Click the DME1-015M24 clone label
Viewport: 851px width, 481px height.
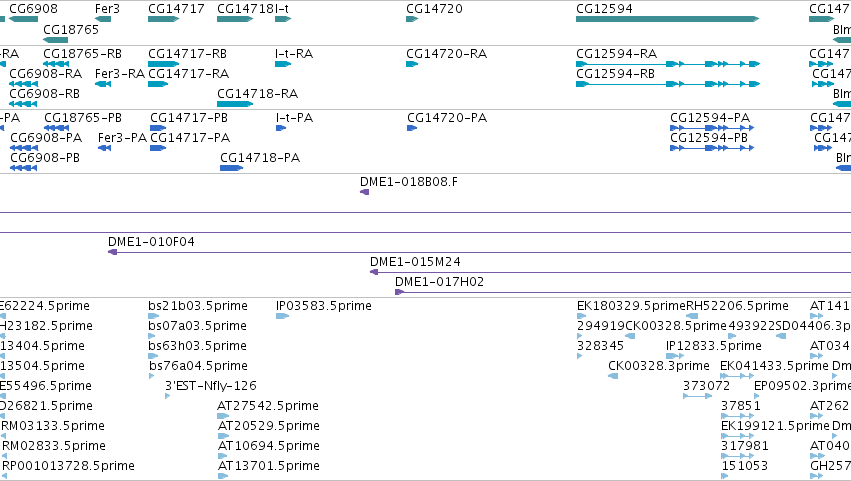point(415,262)
